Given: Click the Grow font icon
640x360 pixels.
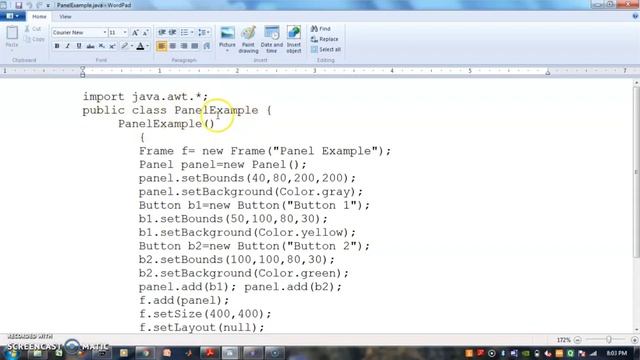Looking at the screenshot, I should pos(135,32).
